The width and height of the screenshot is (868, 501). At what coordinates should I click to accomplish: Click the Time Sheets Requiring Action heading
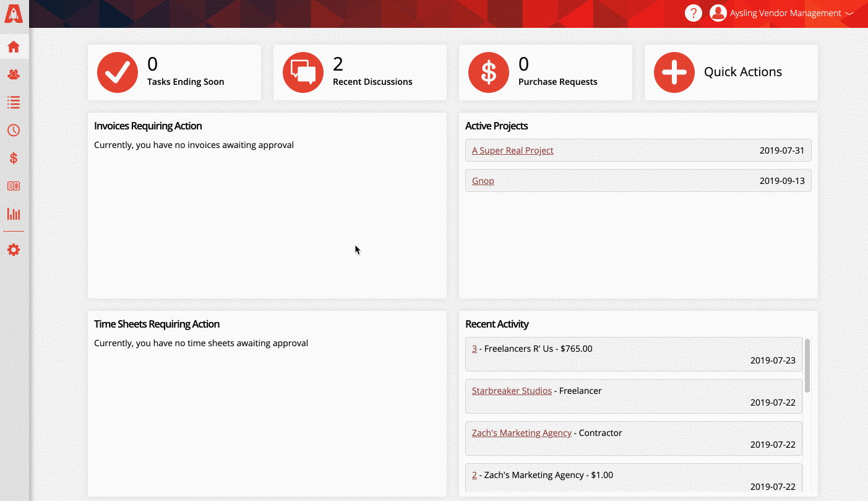click(157, 324)
